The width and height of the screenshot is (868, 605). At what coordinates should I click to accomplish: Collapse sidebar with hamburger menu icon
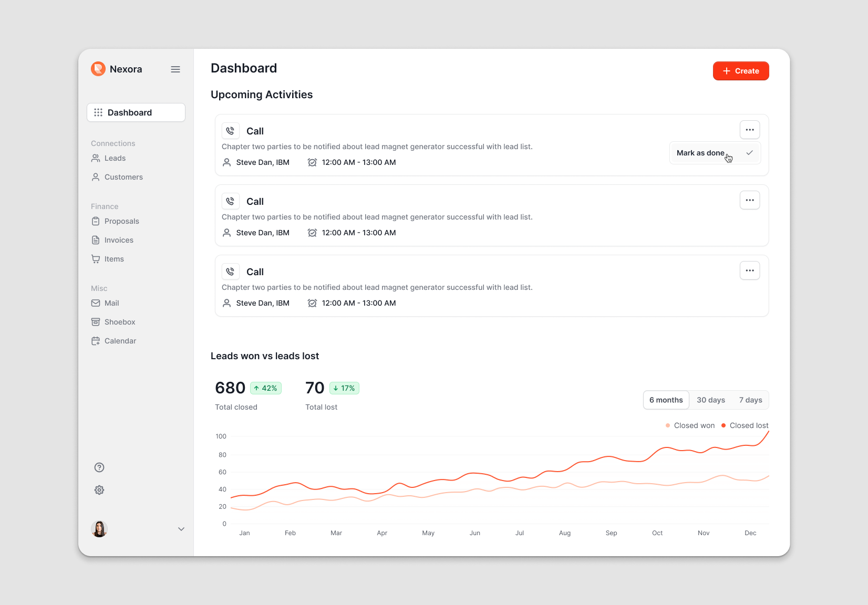[175, 69]
